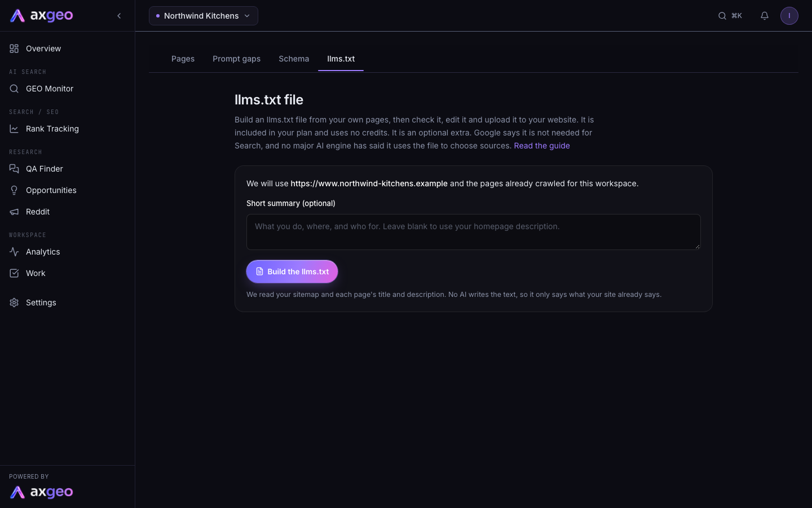This screenshot has width=812, height=508.
Task: Open GEO Monitor from the sidebar
Action: pos(68,89)
